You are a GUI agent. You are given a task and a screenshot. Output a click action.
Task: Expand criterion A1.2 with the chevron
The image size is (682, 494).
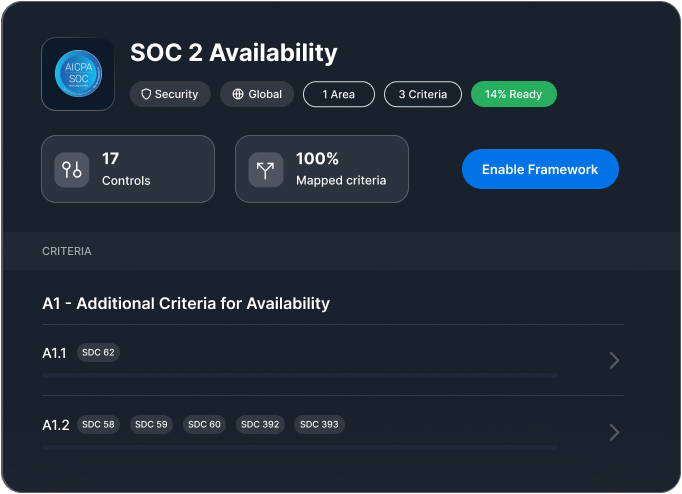[x=614, y=432]
